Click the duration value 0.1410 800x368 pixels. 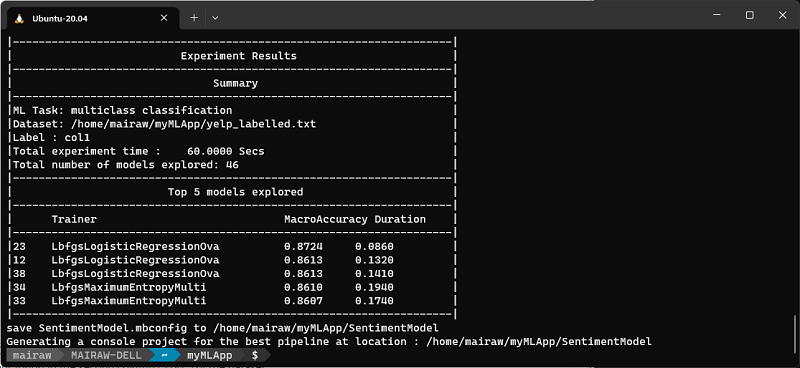(374, 274)
